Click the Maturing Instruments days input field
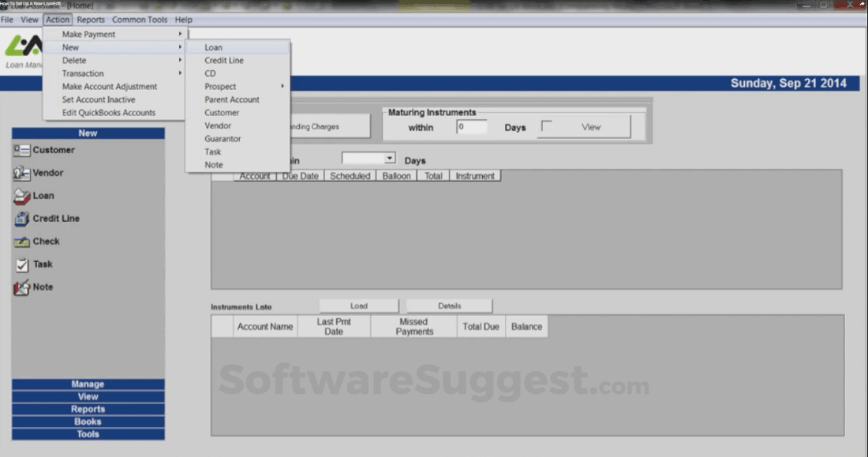The image size is (868, 457). (x=471, y=127)
